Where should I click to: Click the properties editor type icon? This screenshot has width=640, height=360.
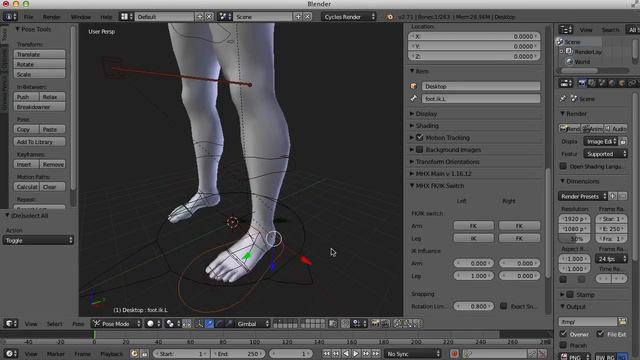point(566,83)
